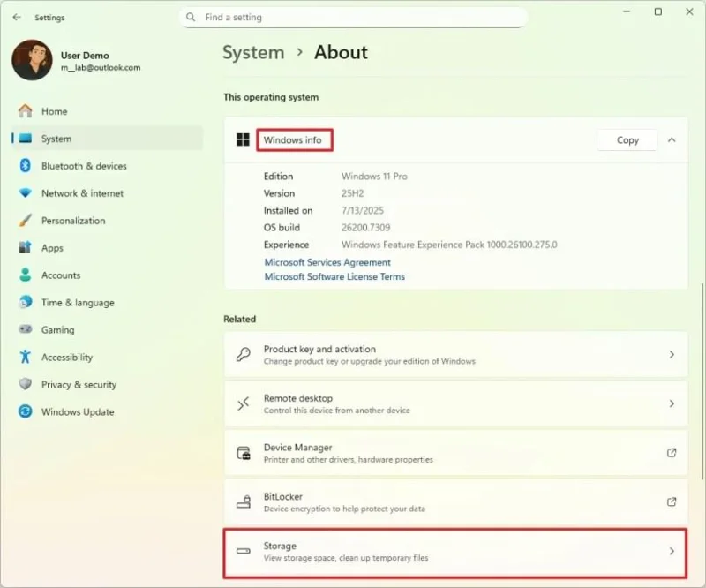
Task: Click the Find a setting search box
Action: tap(354, 17)
